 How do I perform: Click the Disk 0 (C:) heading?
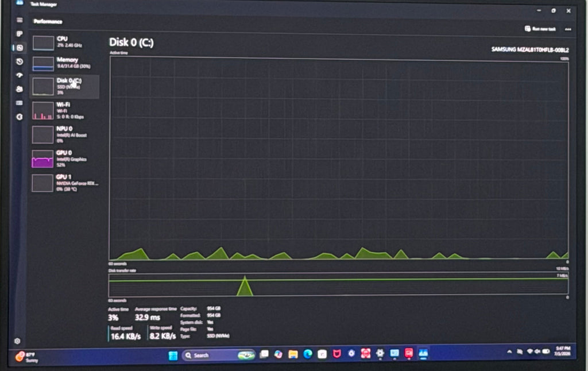pos(131,42)
